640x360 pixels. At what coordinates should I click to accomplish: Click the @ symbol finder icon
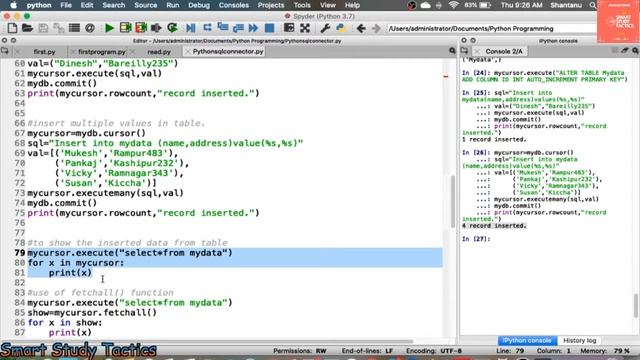click(x=90, y=28)
